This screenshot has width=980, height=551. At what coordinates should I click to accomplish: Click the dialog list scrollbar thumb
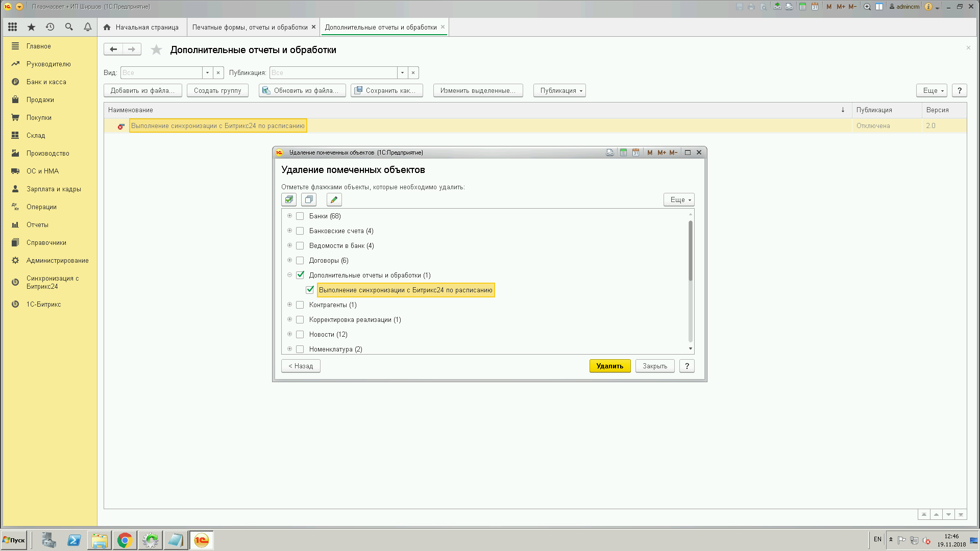[691, 251]
